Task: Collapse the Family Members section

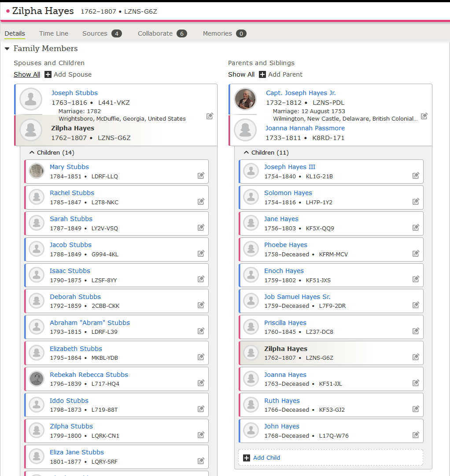Action: (x=7, y=49)
